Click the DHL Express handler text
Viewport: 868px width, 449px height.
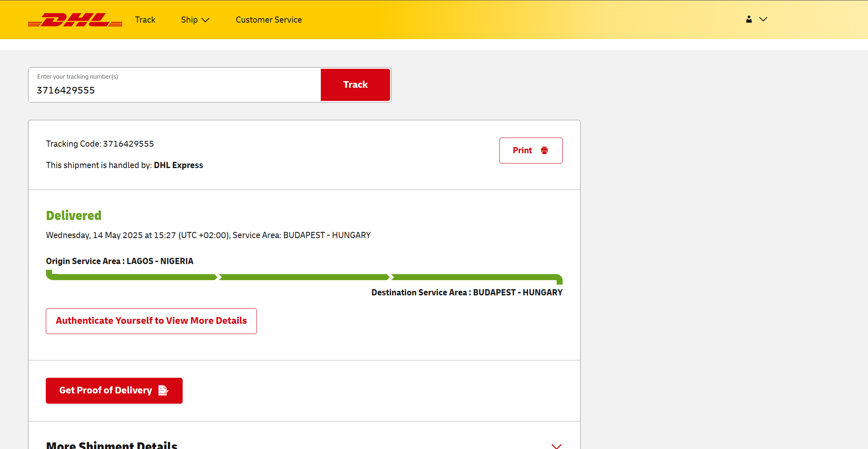click(179, 165)
